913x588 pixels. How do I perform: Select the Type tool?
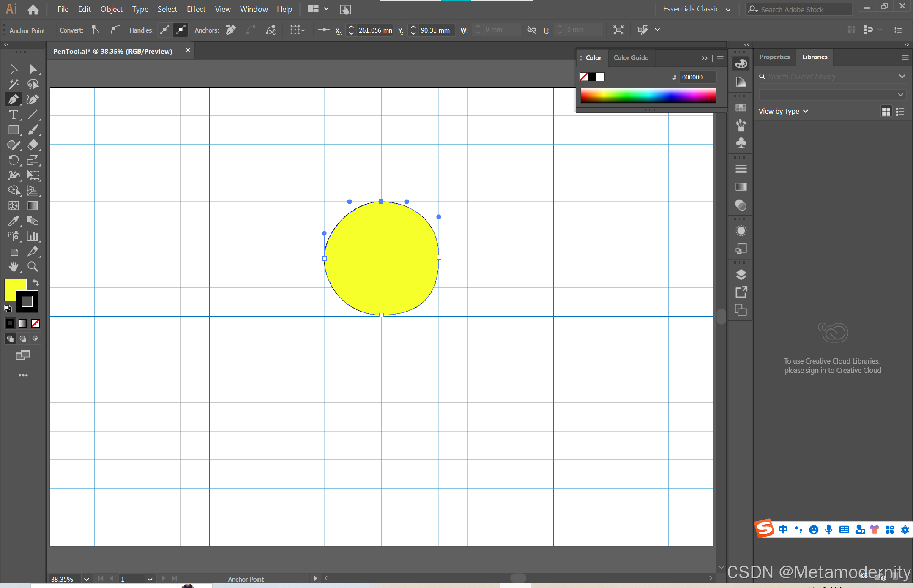tap(14, 115)
